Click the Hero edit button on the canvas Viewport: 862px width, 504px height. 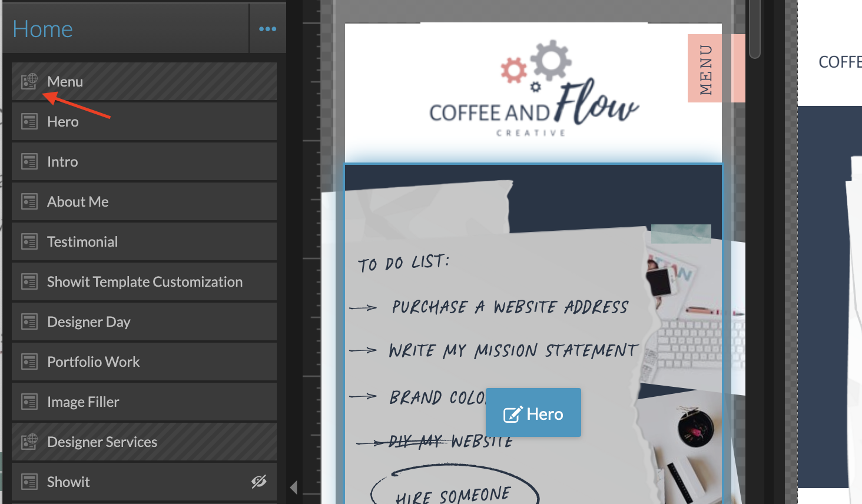tap(533, 413)
